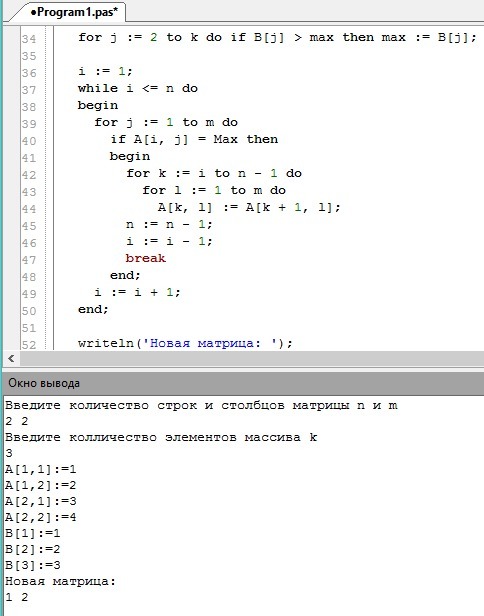Click line number 52 in gutter

coord(29,345)
